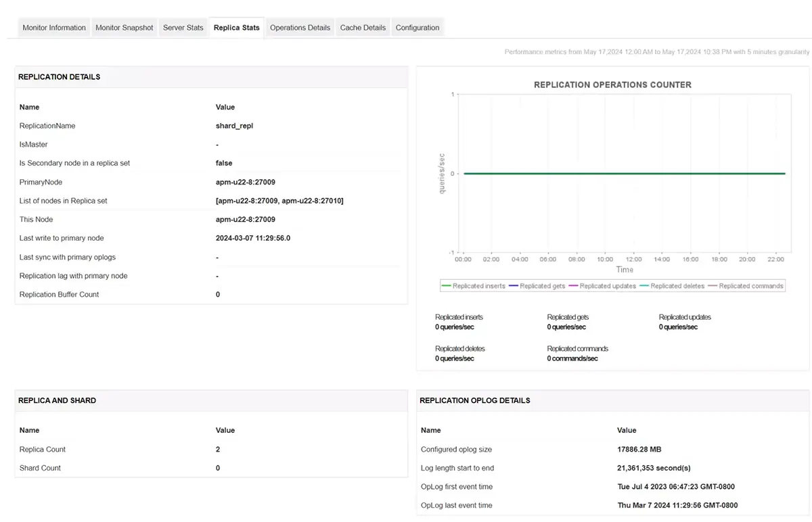
Task: Click the active Replica Stats tab
Action: 236,28
